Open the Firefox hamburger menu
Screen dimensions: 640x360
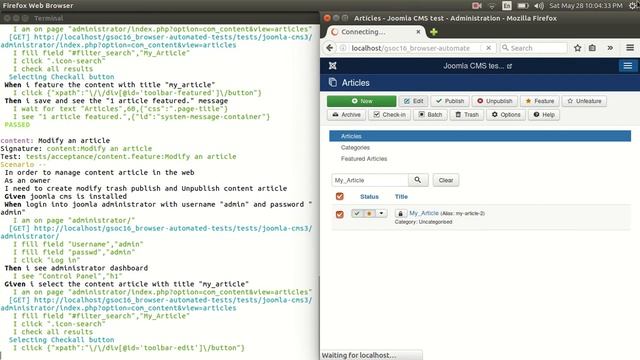[x=630, y=48]
